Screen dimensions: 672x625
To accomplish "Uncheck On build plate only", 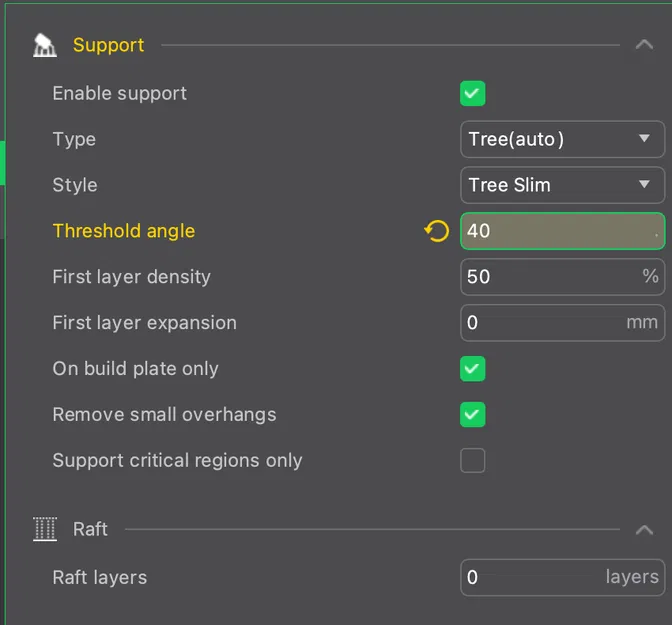I will click(x=472, y=369).
